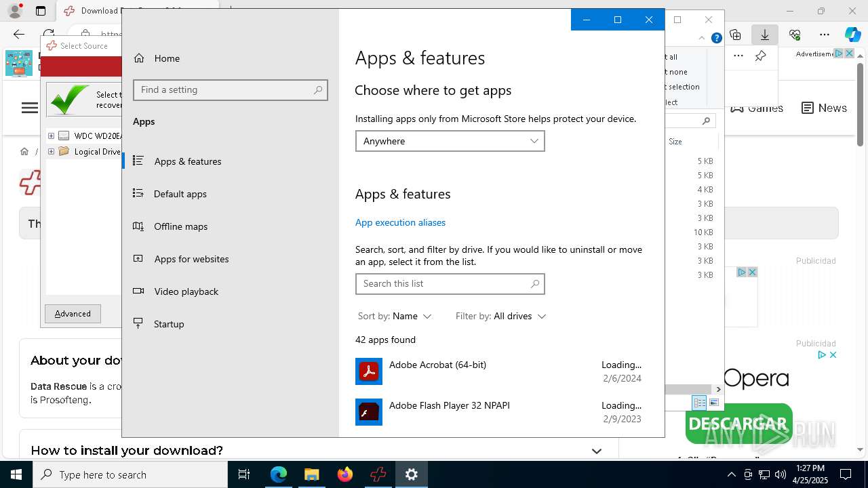
Task: Expand Logical Drive tree node
Action: click(51, 151)
